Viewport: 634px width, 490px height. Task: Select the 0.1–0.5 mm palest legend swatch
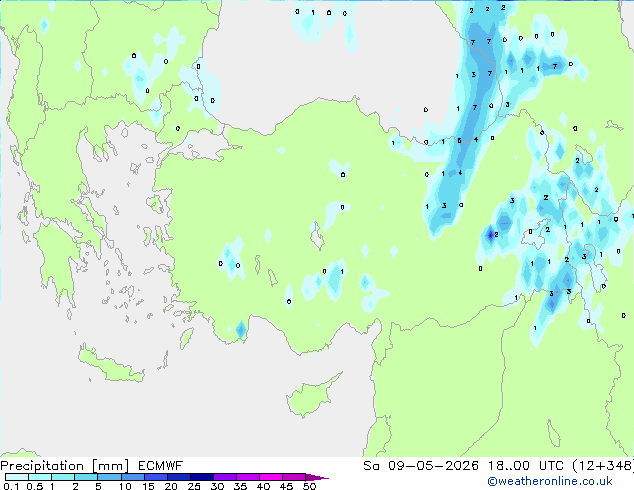(17, 477)
